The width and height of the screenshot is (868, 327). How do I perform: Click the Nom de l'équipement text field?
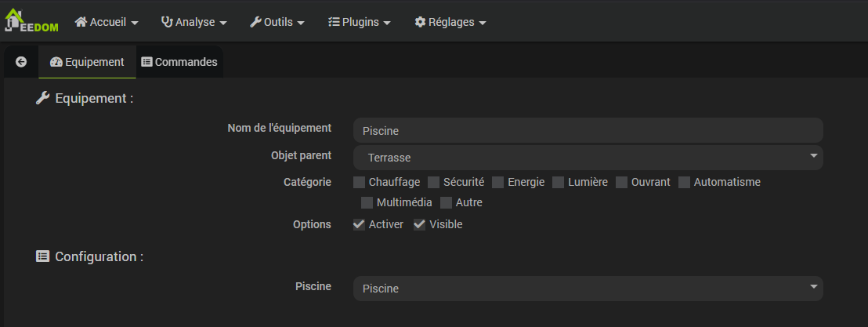[x=588, y=130]
